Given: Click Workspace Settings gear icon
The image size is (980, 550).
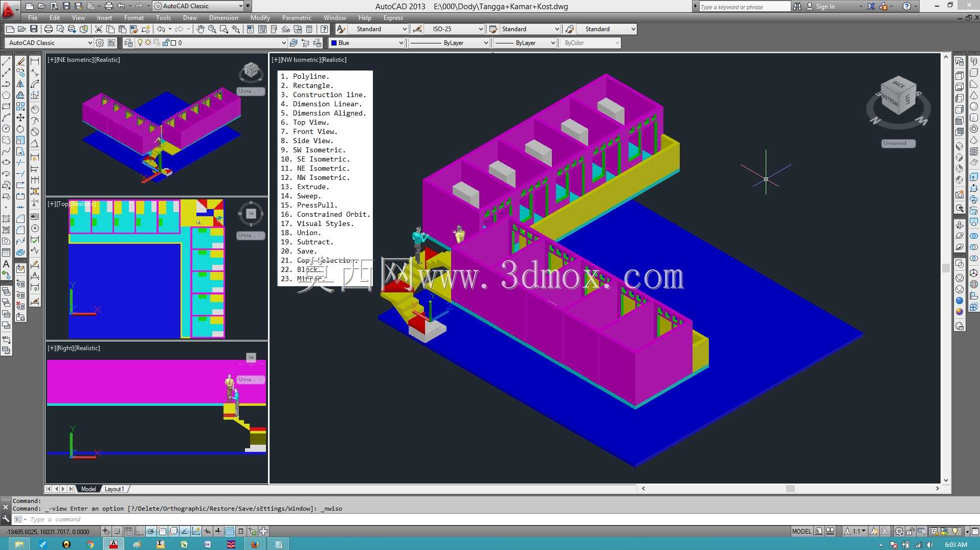Looking at the screenshot, I should click(100, 43).
